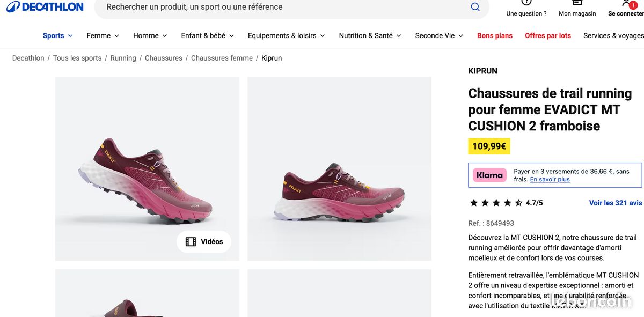644x317 pixels.
Task: Select the main shoe image
Action: tap(147, 168)
